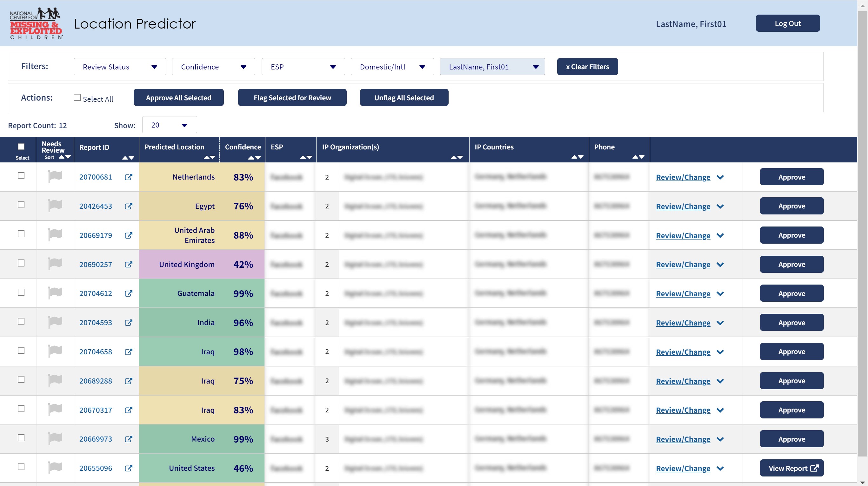Flag report 20690257 as needs review
The height and width of the screenshot is (486, 868).
pyautogui.click(x=55, y=264)
